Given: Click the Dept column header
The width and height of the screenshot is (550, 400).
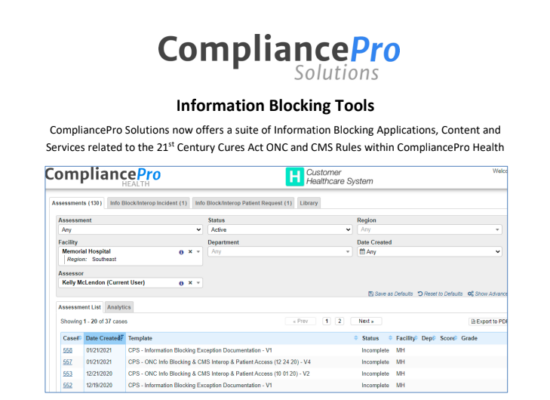Looking at the screenshot, I should (x=428, y=338).
